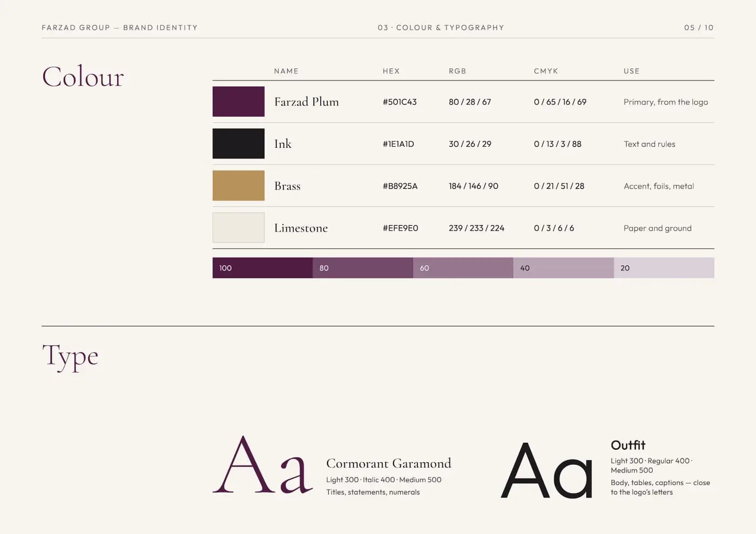Click the hex value #EFE9E0
The width and height of the screenshot is (756, 534).
(400, 228)
